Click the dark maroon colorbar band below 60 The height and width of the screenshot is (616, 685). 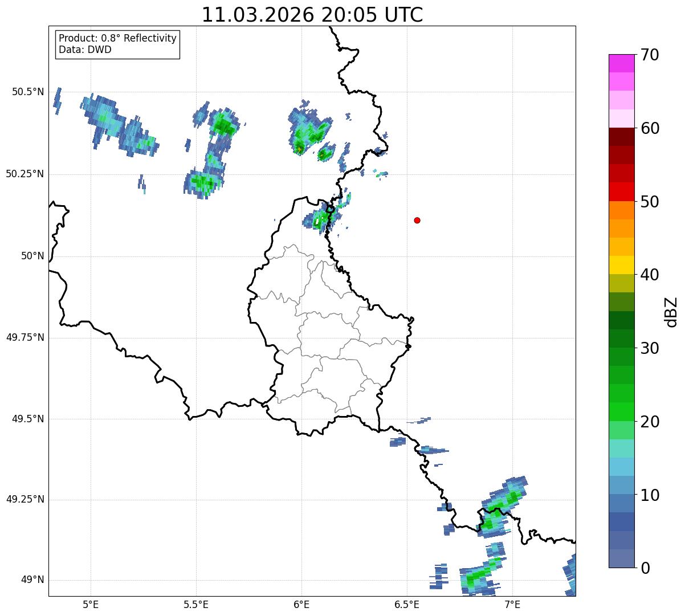pos(621,137)
